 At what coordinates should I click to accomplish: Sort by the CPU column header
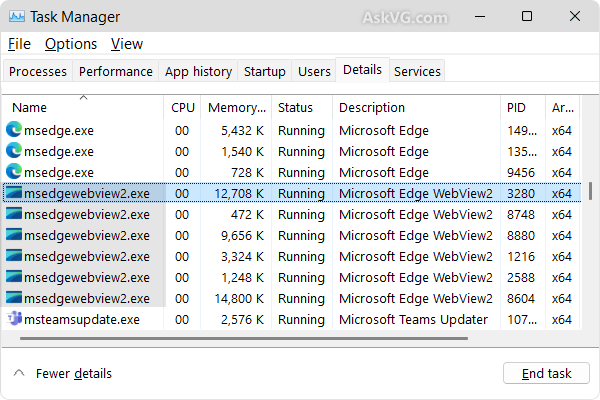(183, 108)
